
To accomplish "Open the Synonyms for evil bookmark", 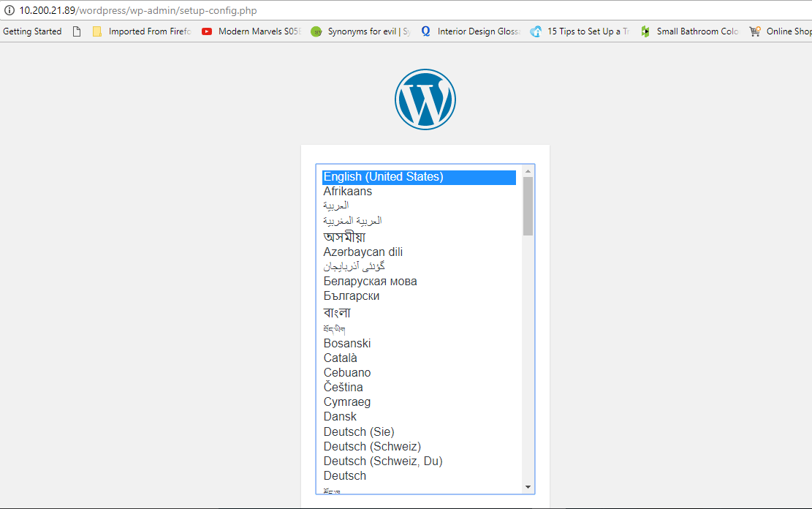I will click(x=361, y=31).
